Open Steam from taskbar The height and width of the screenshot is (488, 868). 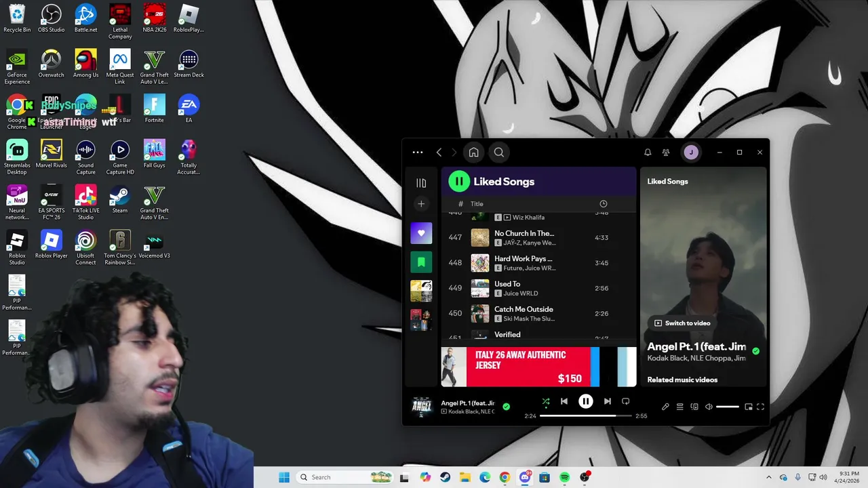[x=445, y=477]
